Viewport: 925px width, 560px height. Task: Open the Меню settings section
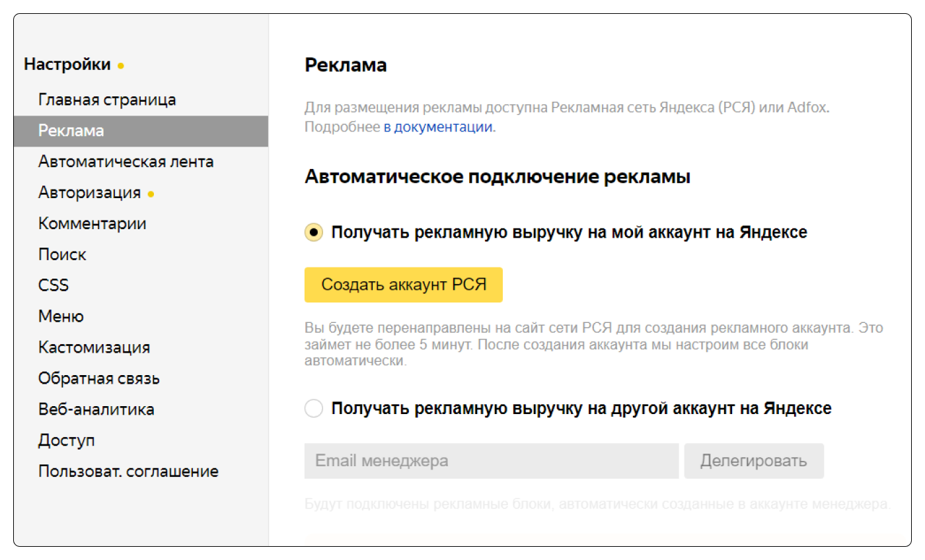pos(61,316)
